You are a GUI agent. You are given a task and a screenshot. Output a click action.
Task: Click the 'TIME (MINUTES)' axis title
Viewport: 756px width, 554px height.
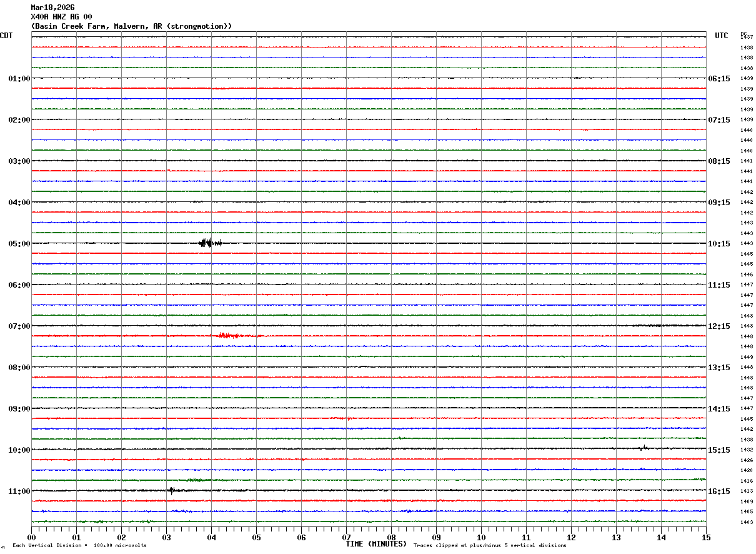(376, 544)
